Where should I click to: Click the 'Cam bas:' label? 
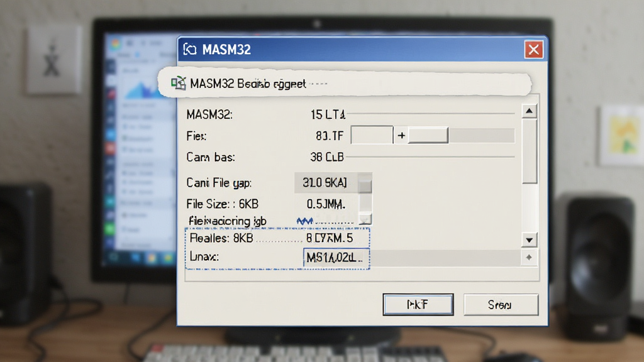(x=211, y=157)
